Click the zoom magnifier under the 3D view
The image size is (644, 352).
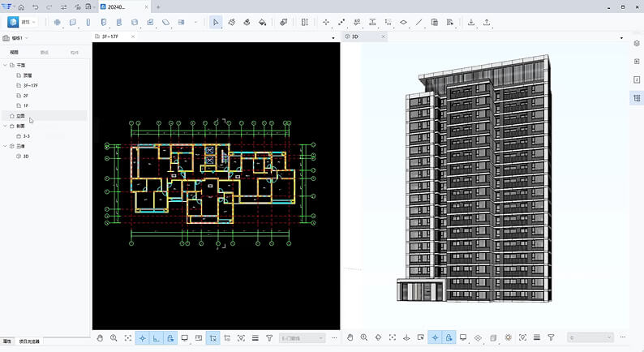[364, 337]
